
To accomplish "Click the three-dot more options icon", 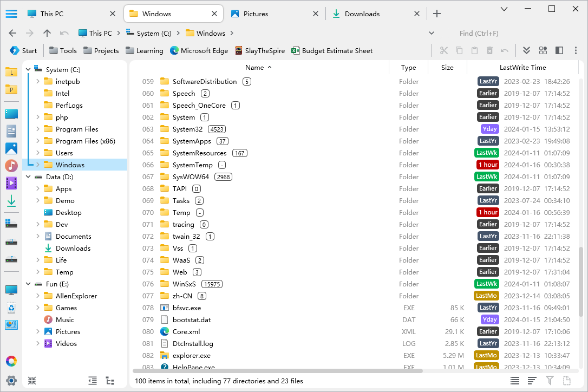I will (x=574, y=50).
